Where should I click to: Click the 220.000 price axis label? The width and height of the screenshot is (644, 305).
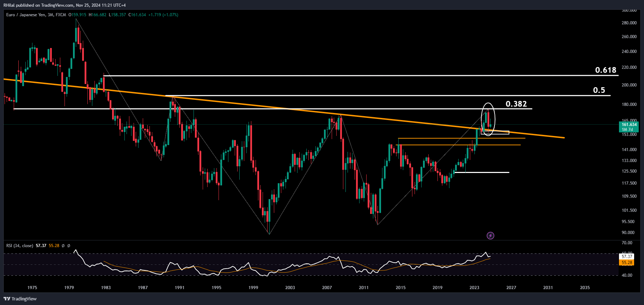coord(629,67)
